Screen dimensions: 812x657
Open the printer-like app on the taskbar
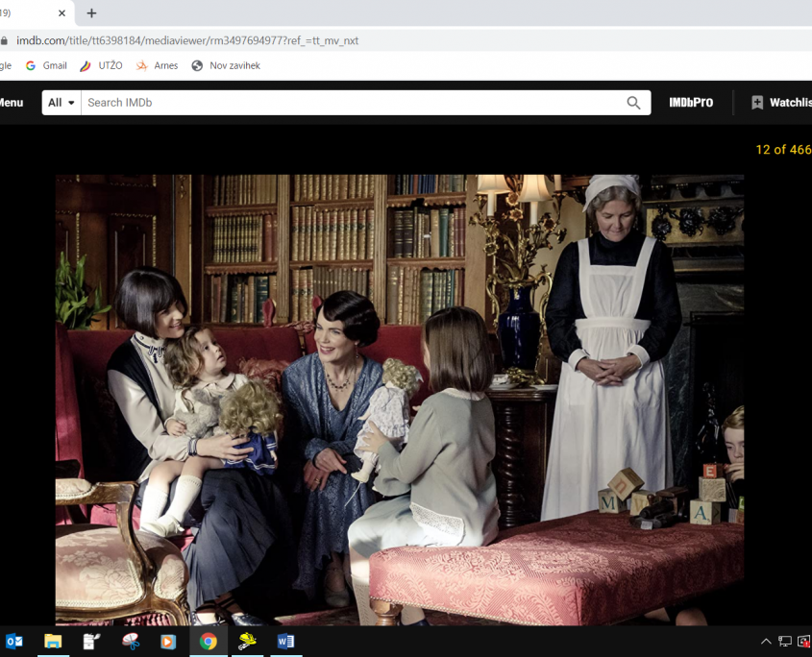coord(91,642)
